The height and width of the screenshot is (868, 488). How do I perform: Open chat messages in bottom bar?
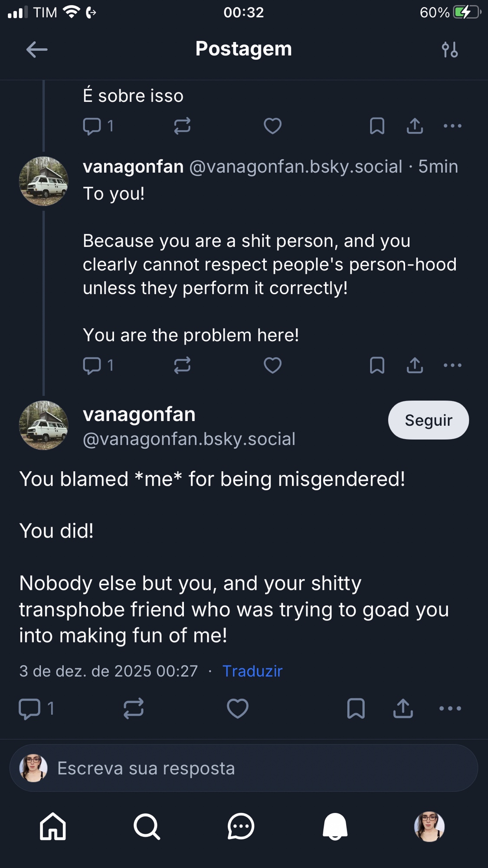tap(241, 826)
